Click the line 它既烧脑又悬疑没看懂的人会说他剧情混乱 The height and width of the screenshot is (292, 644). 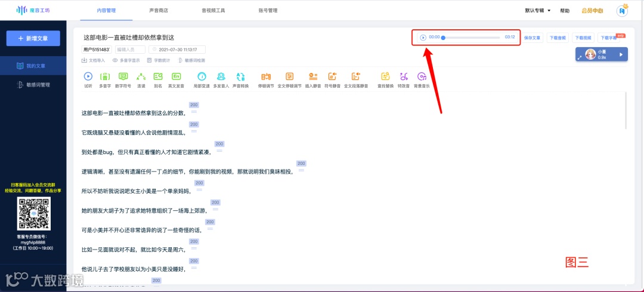point(134,133)
